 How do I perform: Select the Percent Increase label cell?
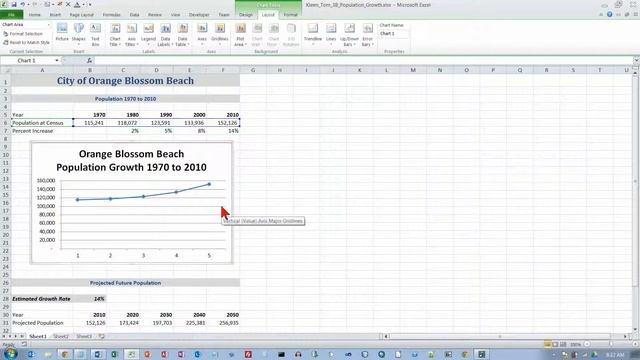42,131
